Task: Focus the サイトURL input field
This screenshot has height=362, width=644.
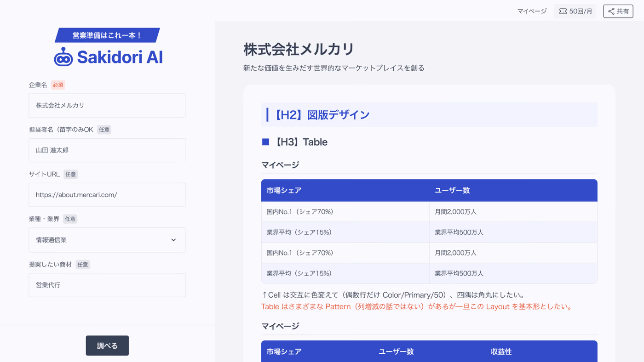Action: click(107, 195)
